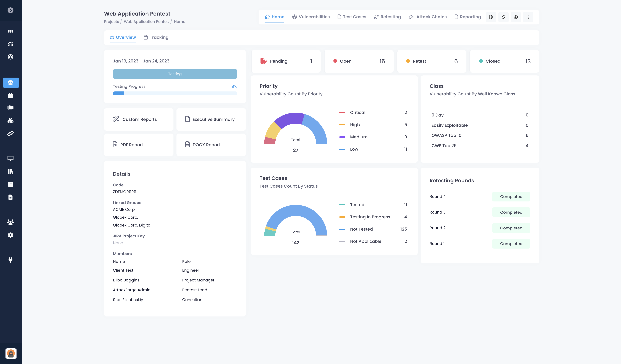The image size is (621, 364).
Task: Toggle the Critical priority legend entry
Action: [358, 112]
